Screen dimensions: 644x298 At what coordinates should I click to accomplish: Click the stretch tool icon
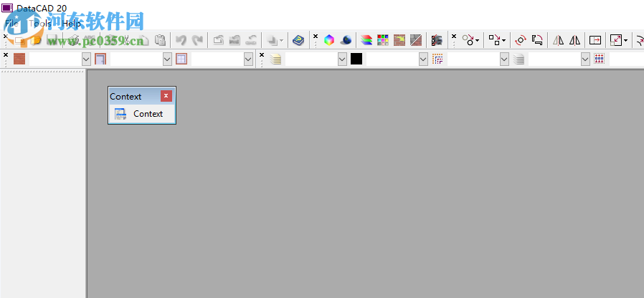595,40
